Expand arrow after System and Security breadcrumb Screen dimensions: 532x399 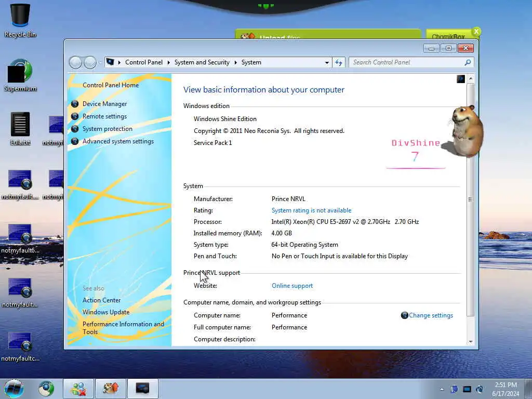point(235,62)
